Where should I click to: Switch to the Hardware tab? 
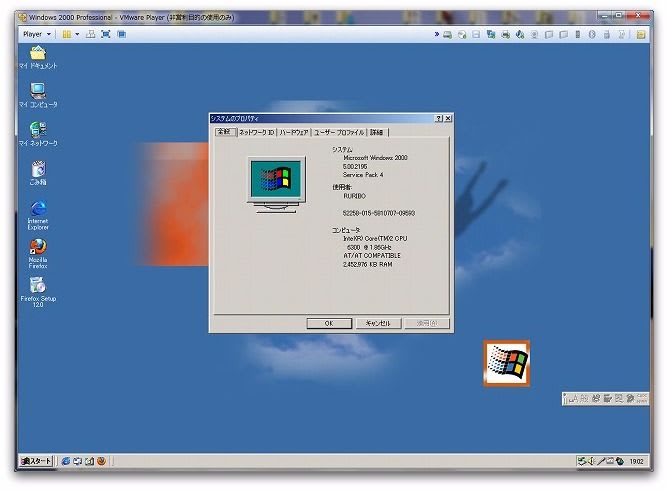[294, 133]
